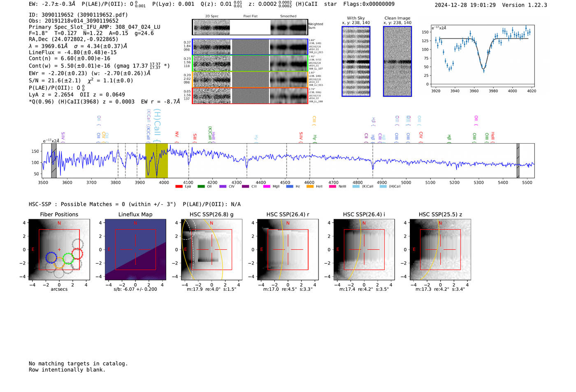Click the *Q(0.96) (H)CaII(3968) line
576x392 pixels.
click(x=104, y=102)
